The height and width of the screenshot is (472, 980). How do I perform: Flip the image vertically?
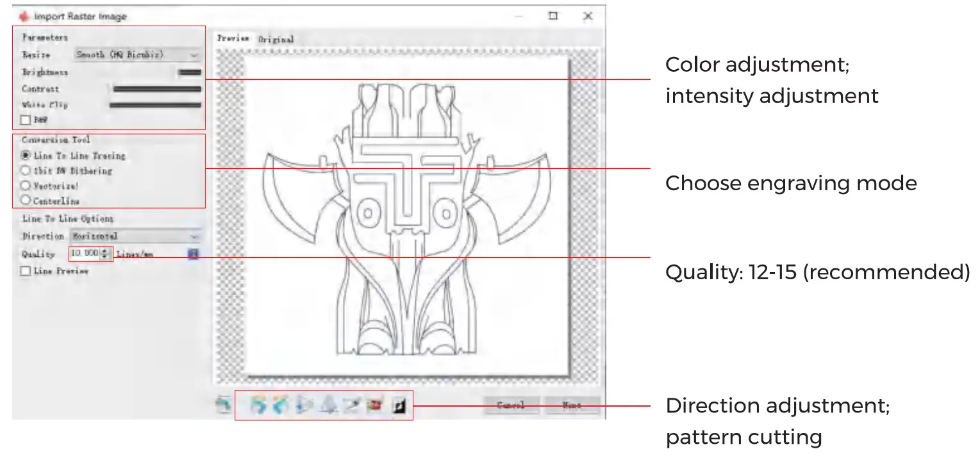point(329,405)
